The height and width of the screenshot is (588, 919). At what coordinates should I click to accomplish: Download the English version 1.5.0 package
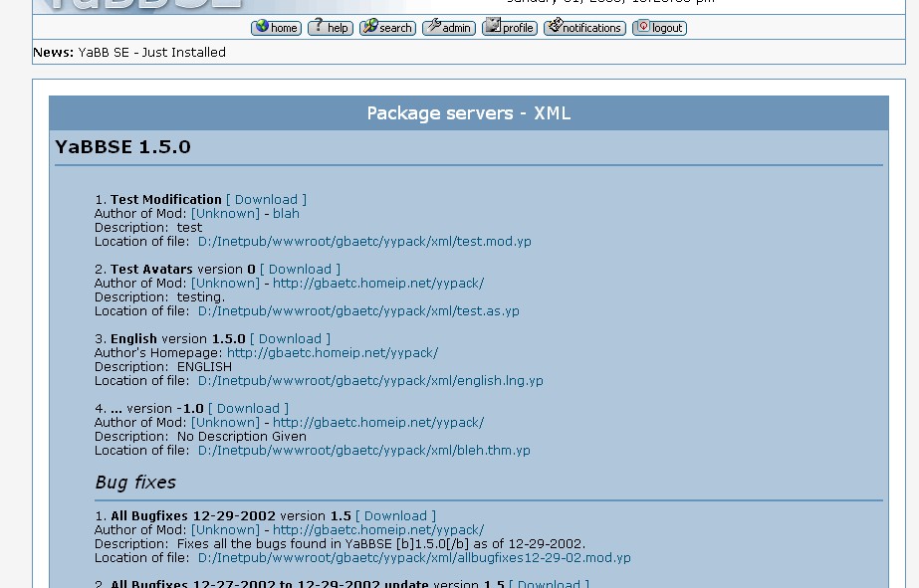290,339
